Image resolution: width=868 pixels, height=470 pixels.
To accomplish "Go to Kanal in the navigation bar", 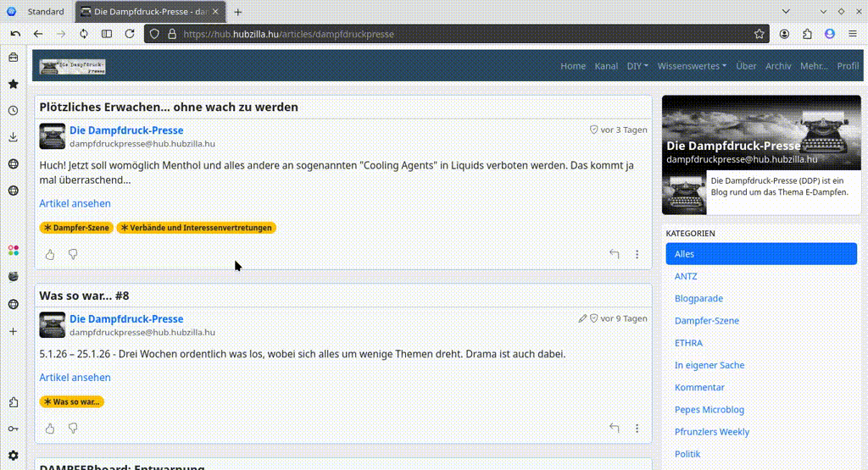I will point(606,66).
